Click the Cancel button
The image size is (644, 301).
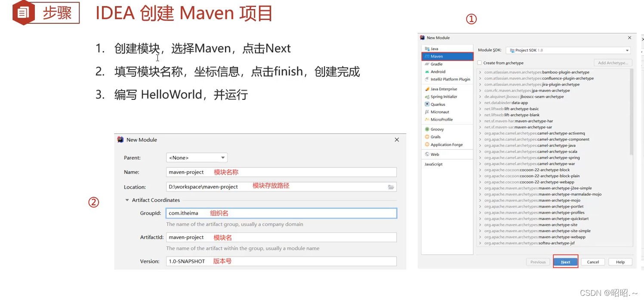tap(593, 262)
